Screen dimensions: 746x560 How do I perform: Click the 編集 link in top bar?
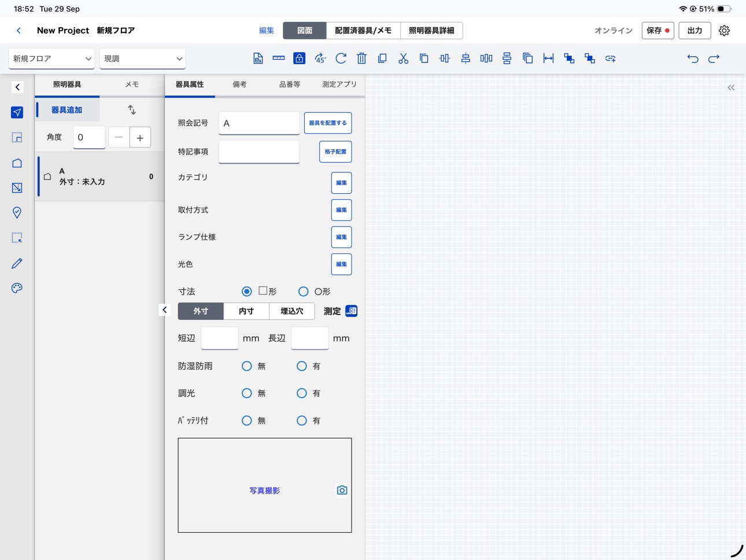tap(267, 31)
